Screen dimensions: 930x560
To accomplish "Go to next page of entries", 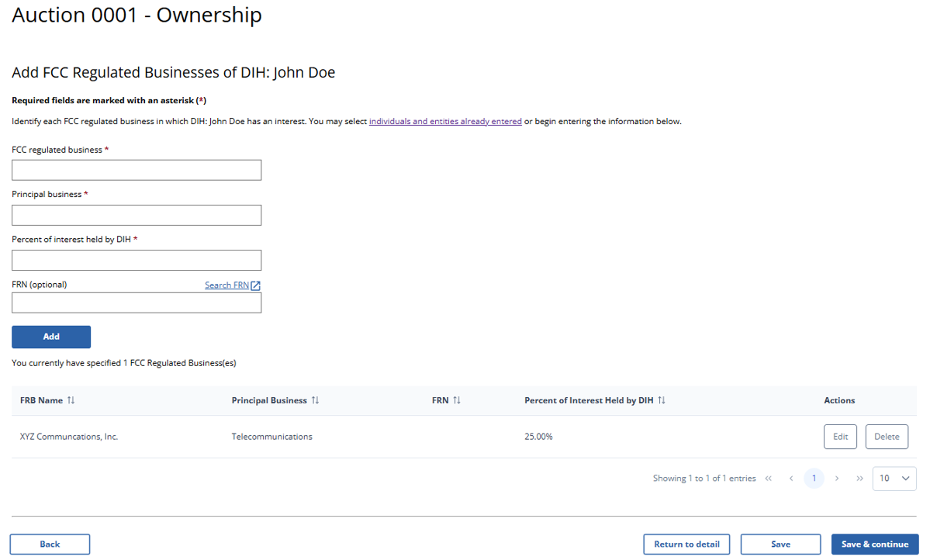I will coord(837,479).
